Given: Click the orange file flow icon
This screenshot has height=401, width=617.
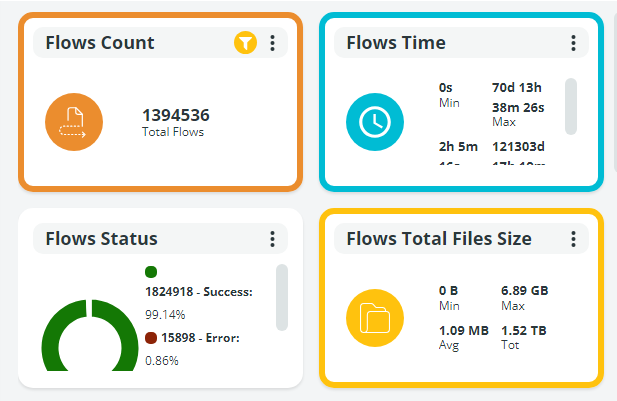Looking at the screenshot, I should [74, 122].
